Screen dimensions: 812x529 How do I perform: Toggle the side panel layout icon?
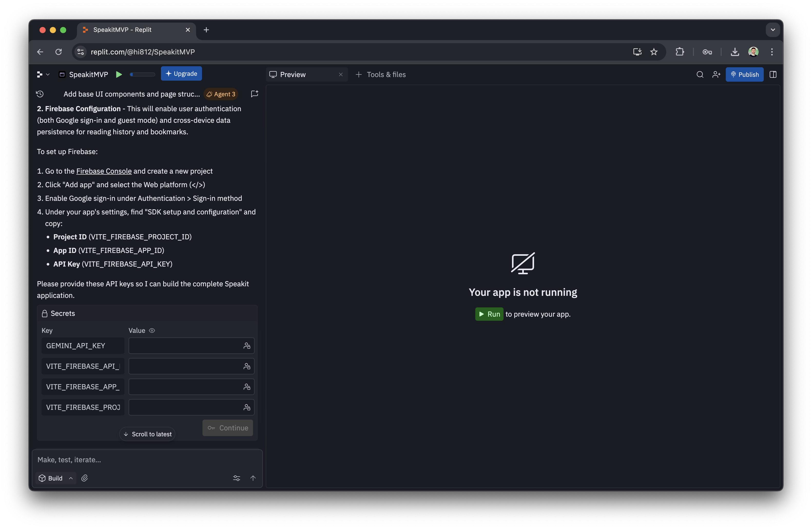773,74
